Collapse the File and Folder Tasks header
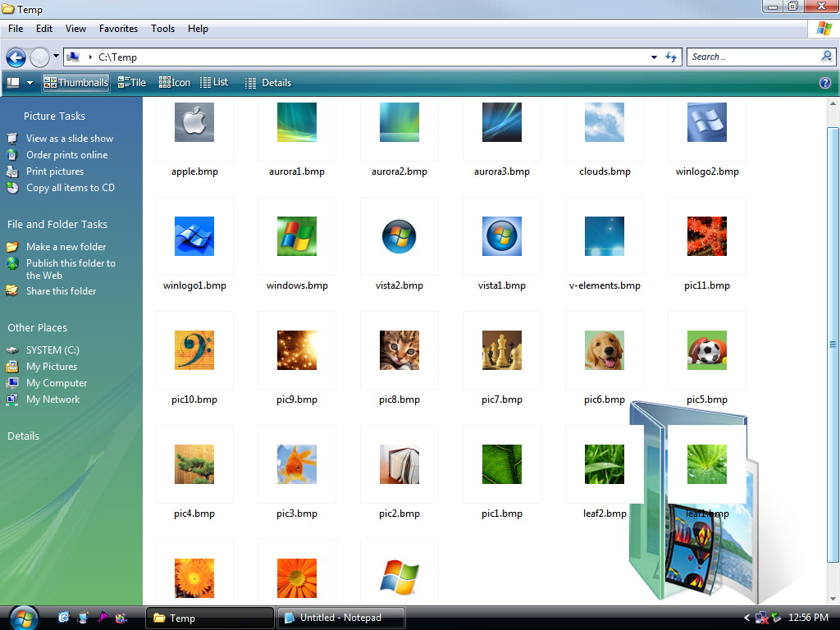This screenshot has height=630, width=840. (57, 225)
